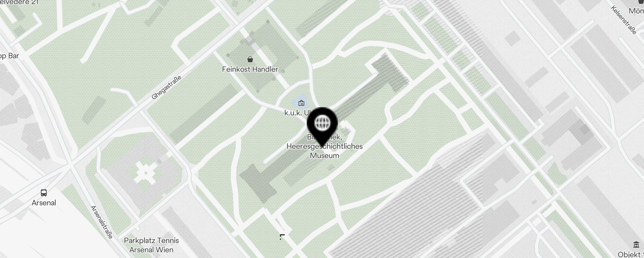The height and width of the screenshot is (258, 644).
Task: Select the k.u.k. place text label
Action: [x=297, y=113]
